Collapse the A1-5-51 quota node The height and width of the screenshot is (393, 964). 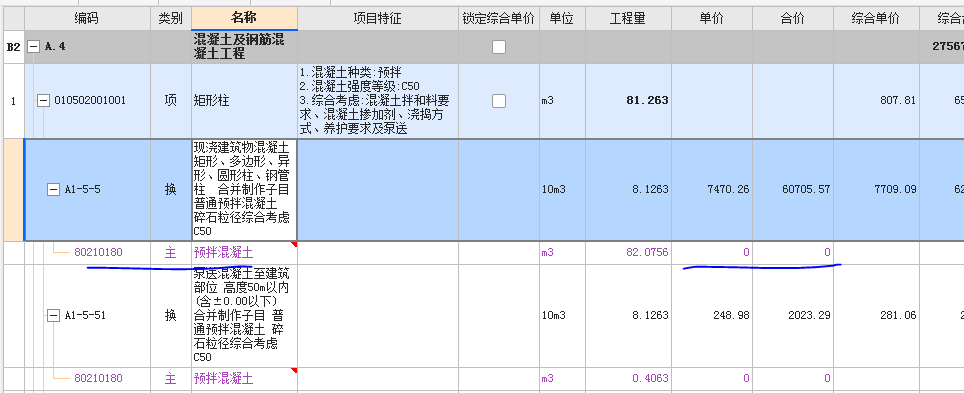[x=53, y=316]
